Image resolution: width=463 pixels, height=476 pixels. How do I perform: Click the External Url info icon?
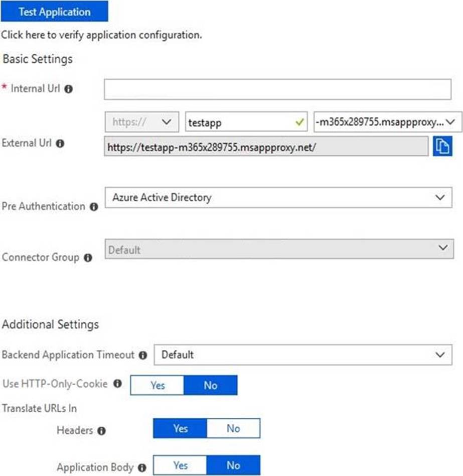click(x=60, y=144)
